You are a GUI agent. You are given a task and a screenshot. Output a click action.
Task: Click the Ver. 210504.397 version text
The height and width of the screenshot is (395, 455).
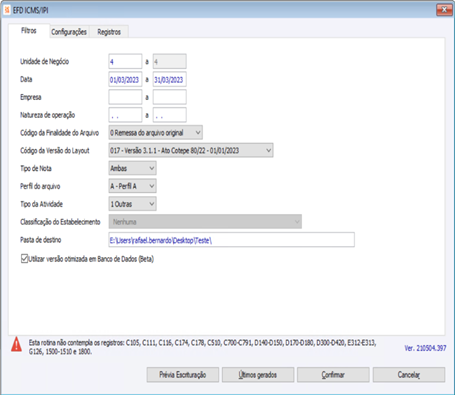click(x=425, y=348)
